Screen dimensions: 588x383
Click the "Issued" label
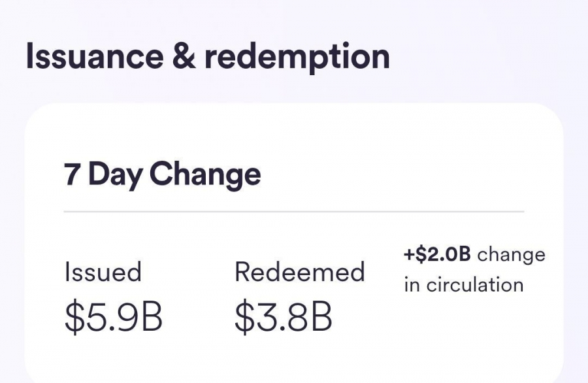[x=103, y=272]
